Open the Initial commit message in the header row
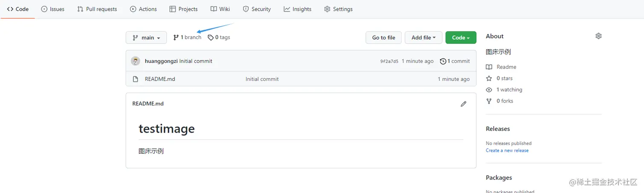Viewport: 644px width, 193px height. [x=195, y=61]
